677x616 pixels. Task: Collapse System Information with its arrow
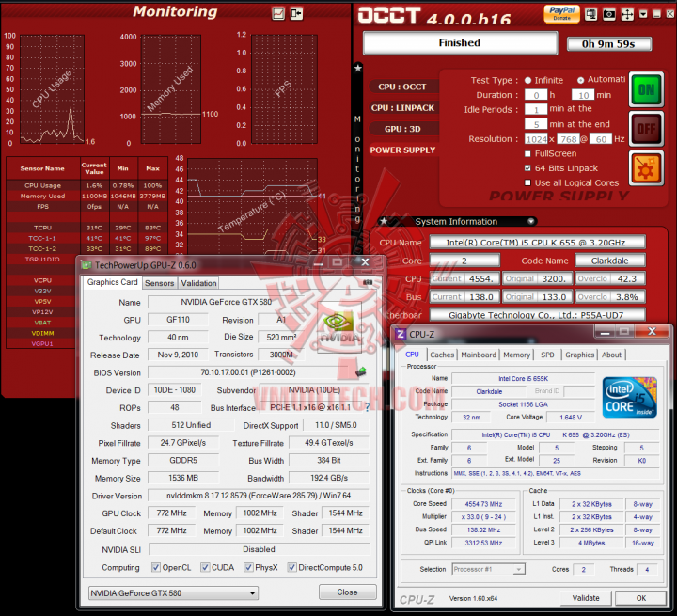tap(531, 221)
